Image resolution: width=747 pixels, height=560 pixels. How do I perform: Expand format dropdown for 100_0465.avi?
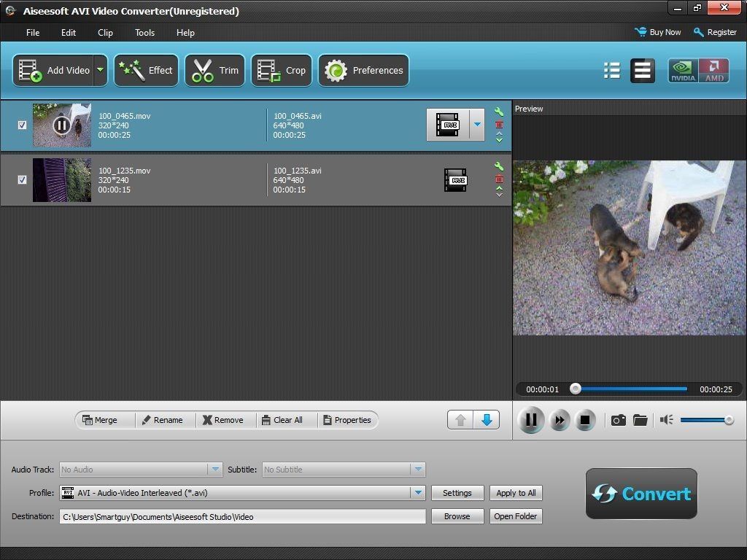[x=477, y=125]
